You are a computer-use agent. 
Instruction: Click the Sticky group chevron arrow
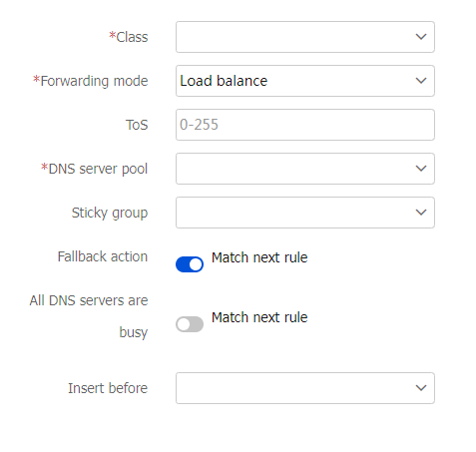pyautogui.click(x=421, y=213)
